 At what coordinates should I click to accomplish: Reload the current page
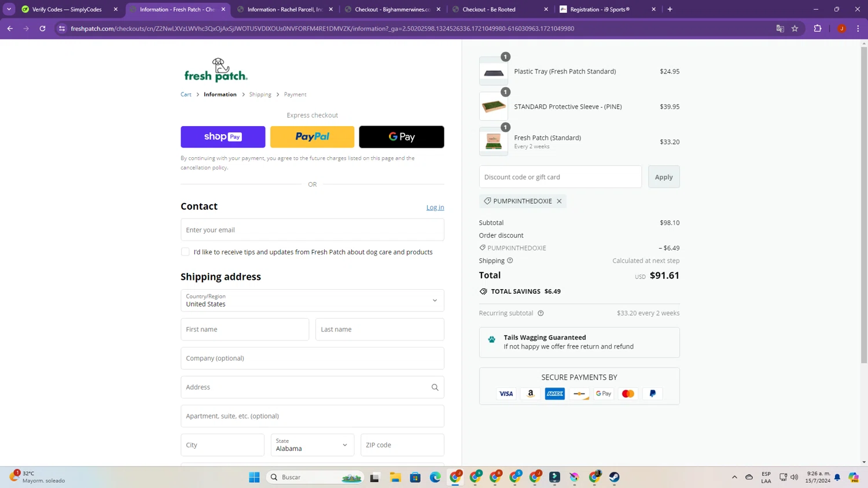(42, 28)
